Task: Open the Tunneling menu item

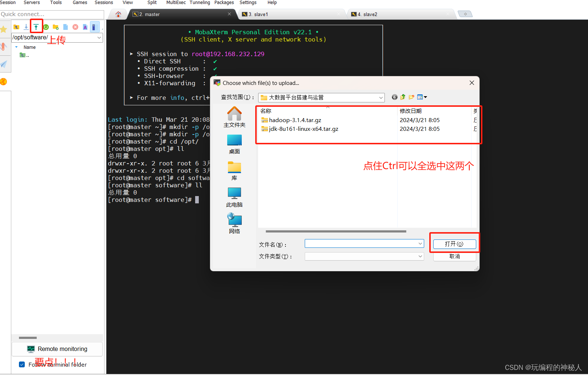Action: click(x=200, y=3)
